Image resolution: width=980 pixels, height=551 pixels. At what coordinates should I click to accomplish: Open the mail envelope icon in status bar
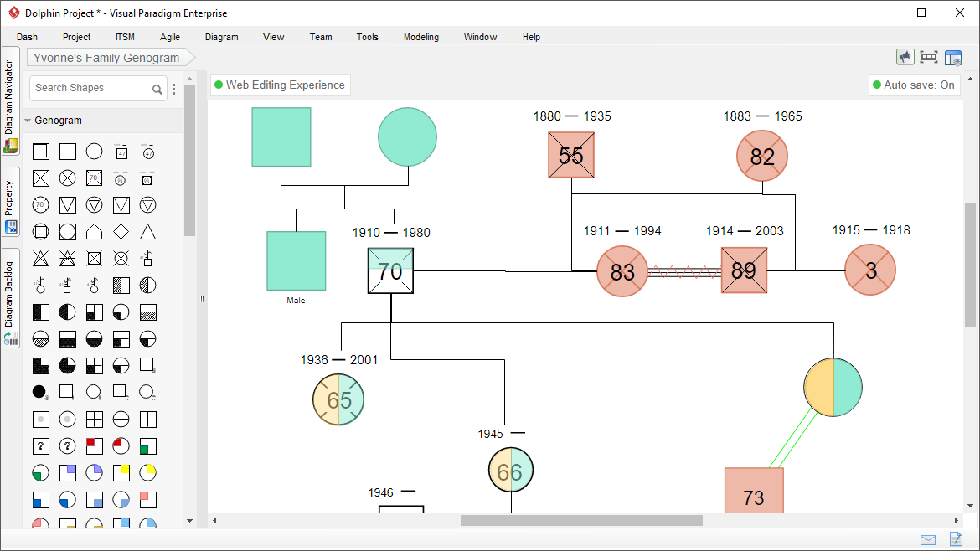[928, 539]
